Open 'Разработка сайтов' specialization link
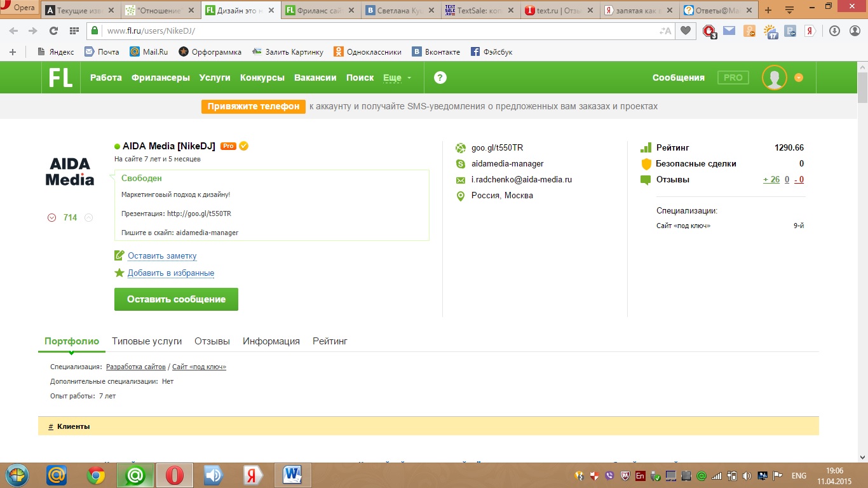The image size is (868, 488). [x=136, y=367]
